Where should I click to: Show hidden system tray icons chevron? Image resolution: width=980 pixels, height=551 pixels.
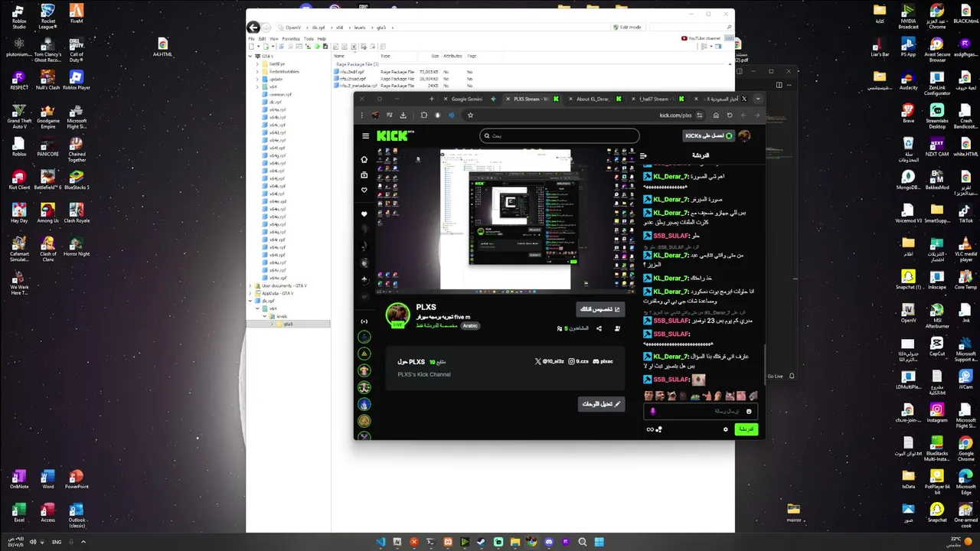pyautogui.click(x=83, y=542)
